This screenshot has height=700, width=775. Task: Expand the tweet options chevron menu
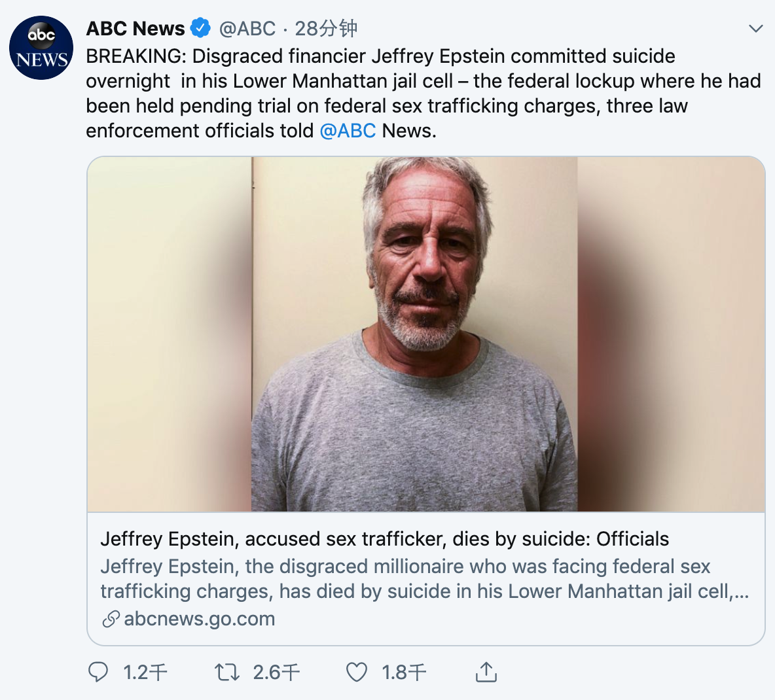[x=756, y=28]
